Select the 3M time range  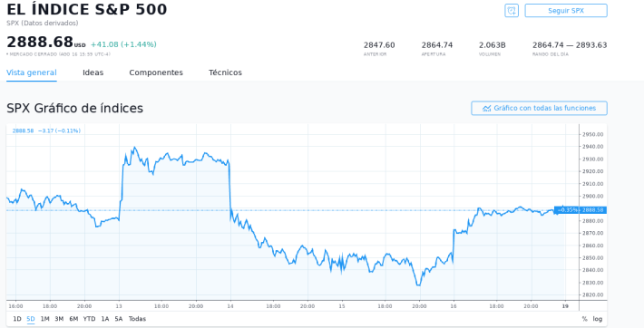click(x=59, y=319)
